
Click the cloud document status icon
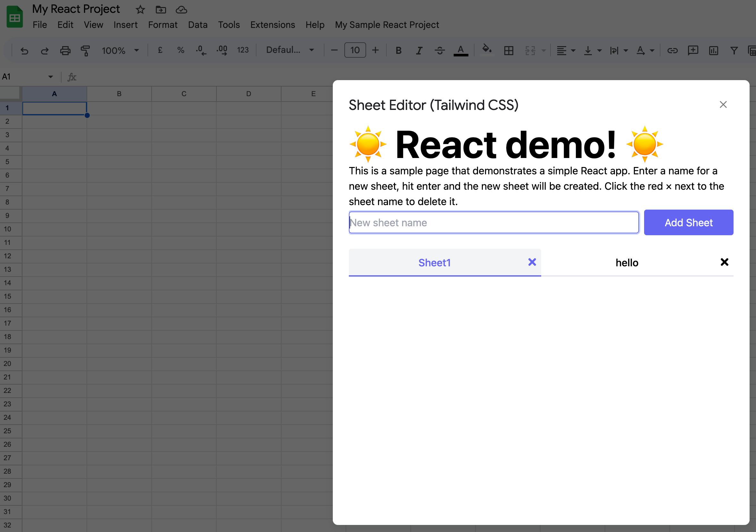tap(181, 10)
